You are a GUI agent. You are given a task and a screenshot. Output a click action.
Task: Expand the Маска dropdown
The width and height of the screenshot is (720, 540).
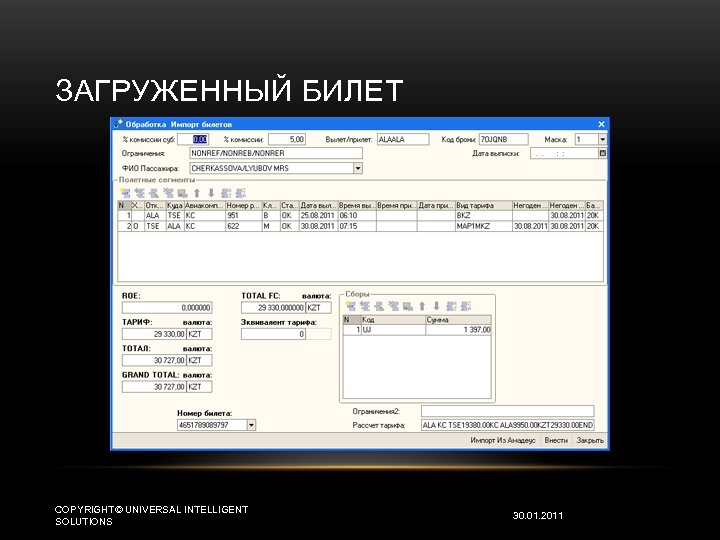click(x=602, y=139)
